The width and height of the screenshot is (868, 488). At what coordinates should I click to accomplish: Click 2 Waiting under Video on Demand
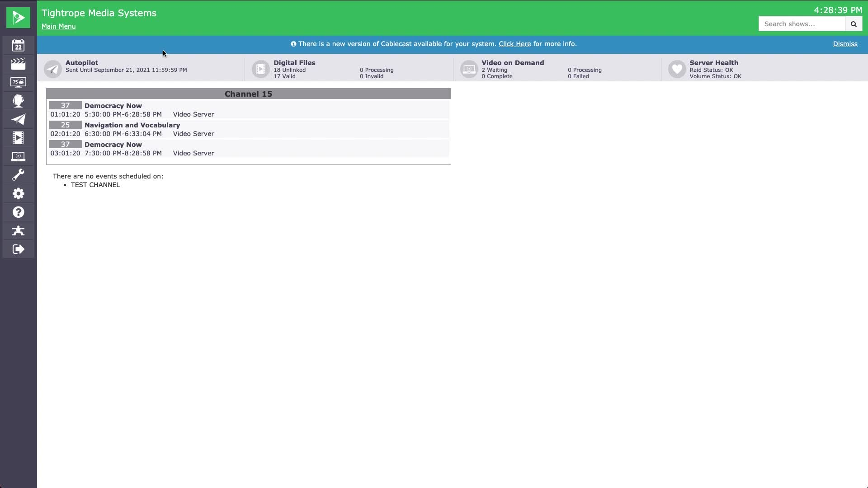[494, 70]
